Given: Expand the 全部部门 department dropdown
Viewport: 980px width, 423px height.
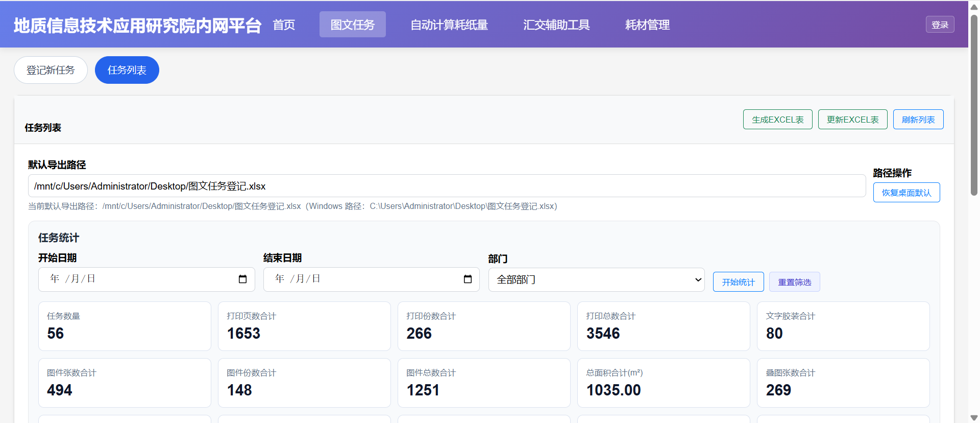Looking at the screenshot, I should click(x=596, y=279).
